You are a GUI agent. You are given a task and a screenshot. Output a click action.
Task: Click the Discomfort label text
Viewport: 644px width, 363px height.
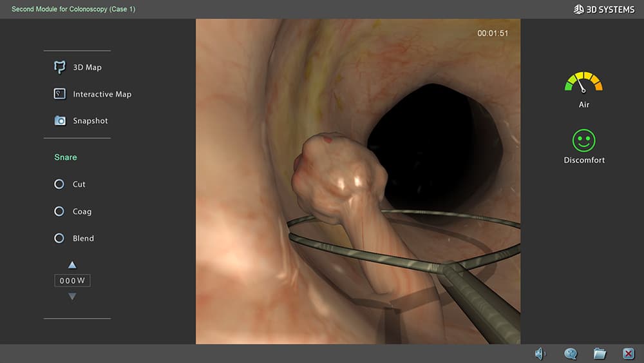coord(584,160)
